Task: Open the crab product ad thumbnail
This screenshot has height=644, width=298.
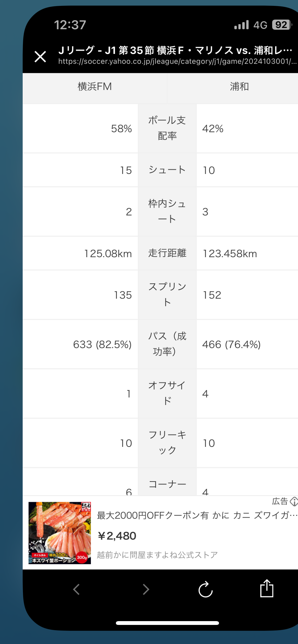Action: tap(60, 533)
